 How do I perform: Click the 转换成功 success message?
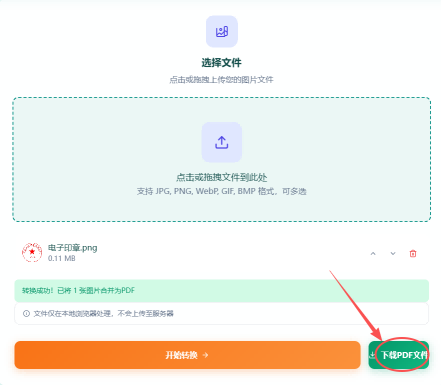(x=222, y=291)
